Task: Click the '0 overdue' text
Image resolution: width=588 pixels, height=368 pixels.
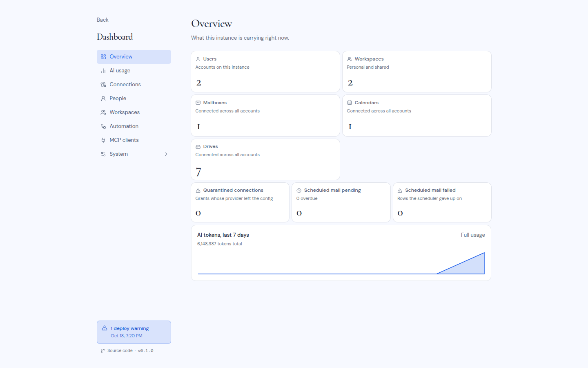Action: pyautogui.click(x=307, y=198)
